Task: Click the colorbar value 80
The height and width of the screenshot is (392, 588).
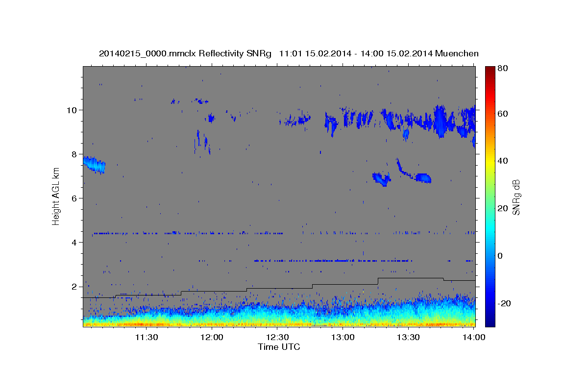Action: (x=504, y=69)
